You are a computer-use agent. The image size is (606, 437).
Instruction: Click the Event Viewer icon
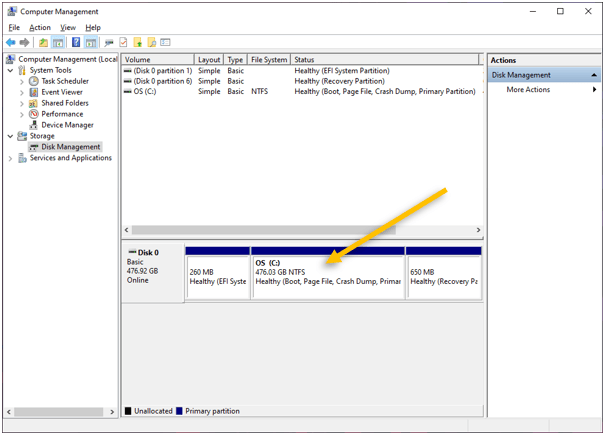click(34, 92)
